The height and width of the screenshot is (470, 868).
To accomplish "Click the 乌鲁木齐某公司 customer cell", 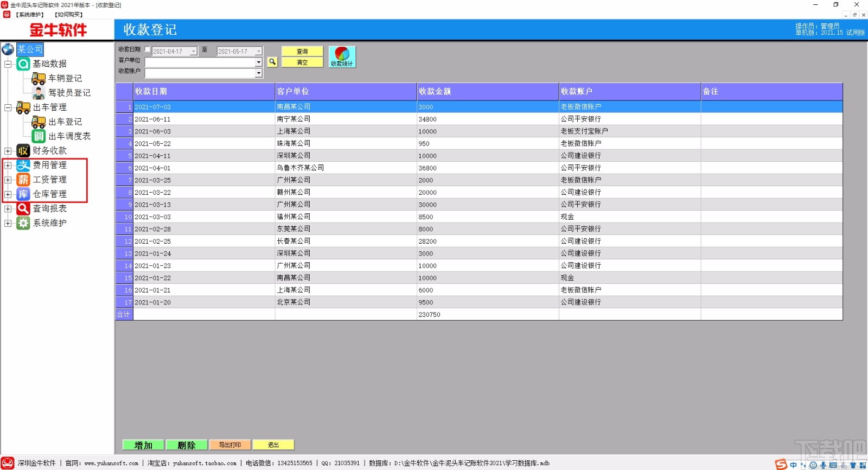I will click(346, 168).
